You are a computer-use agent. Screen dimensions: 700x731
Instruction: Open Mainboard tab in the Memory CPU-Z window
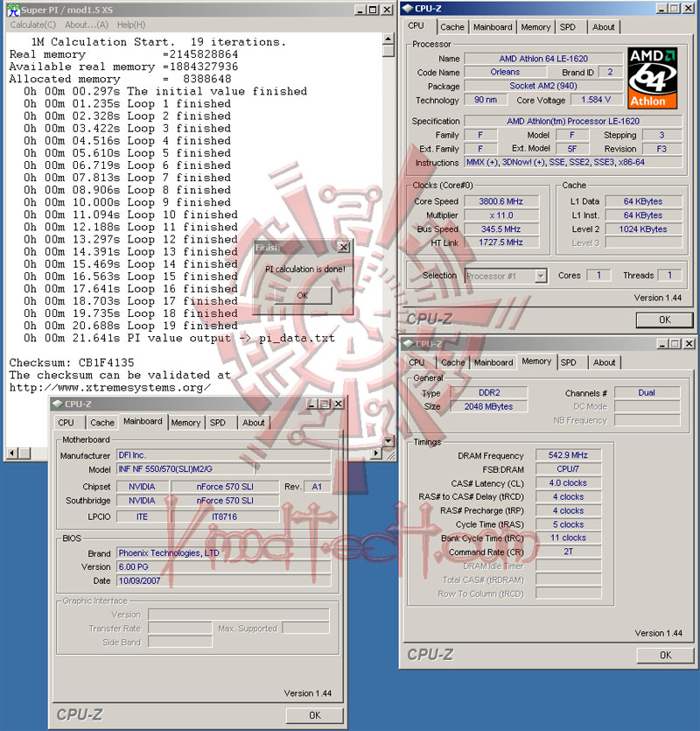tap(493, 362)
